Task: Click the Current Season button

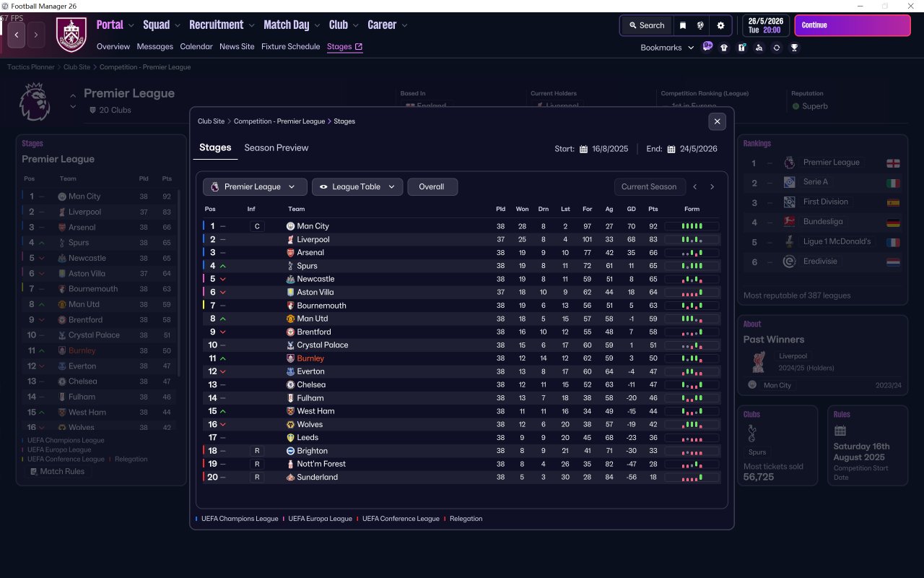Action: [x=649, y=187]
